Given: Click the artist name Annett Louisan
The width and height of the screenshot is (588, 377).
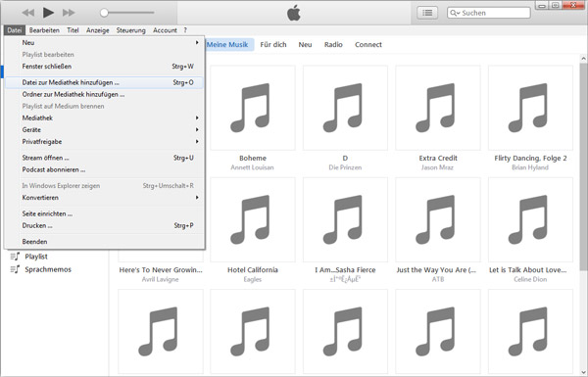Looking at the screenshot, I should coord(253,167).
